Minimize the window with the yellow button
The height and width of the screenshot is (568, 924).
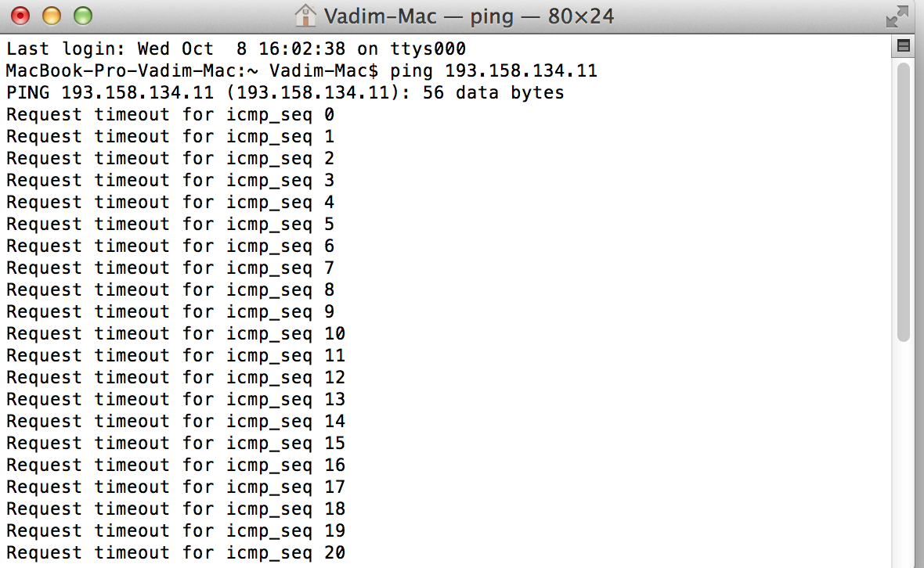pyautogui.click(x=52, y=16)
